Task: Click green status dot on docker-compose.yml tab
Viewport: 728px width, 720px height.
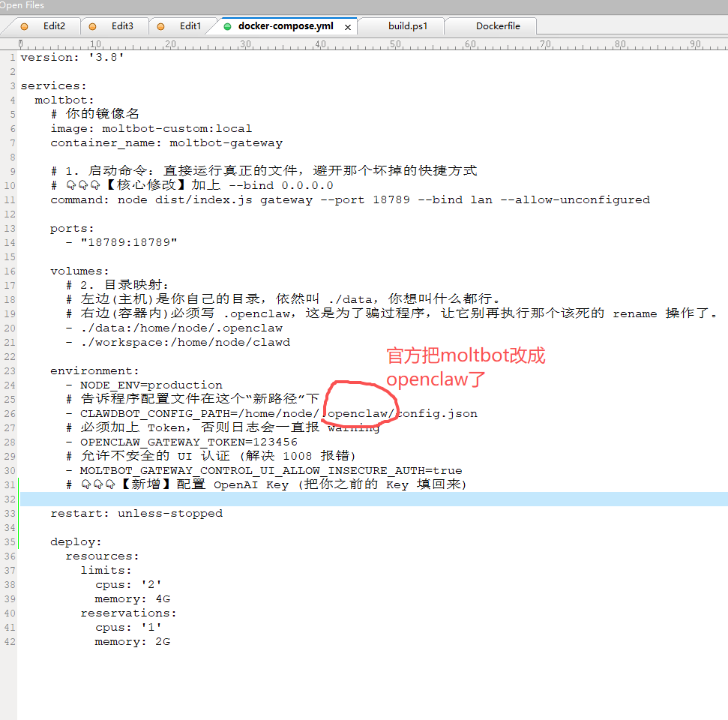Action: point(228,26)
